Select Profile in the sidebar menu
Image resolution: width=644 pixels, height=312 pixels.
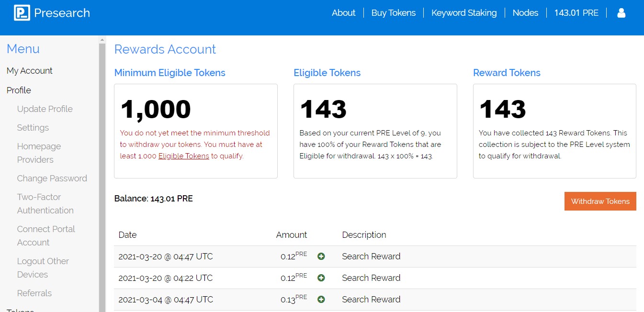(x=19, y=90)
